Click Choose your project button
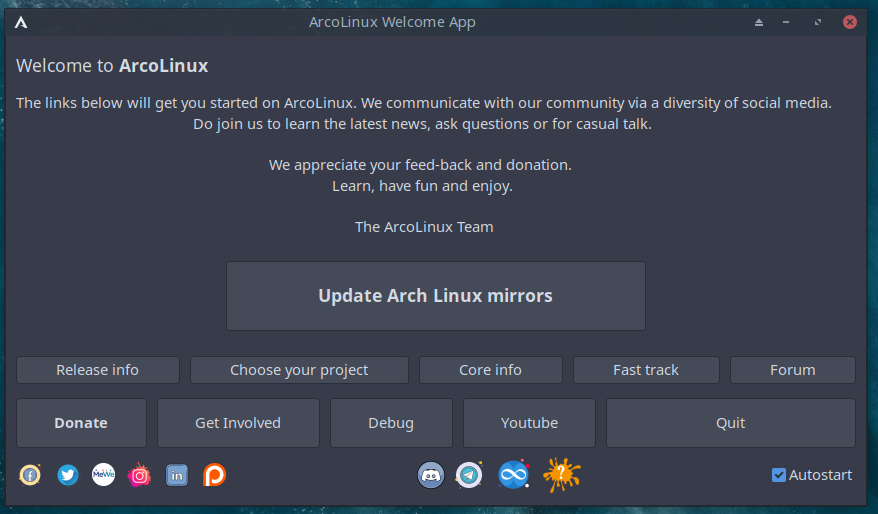The image size is (878, 514). pos(300,370)
